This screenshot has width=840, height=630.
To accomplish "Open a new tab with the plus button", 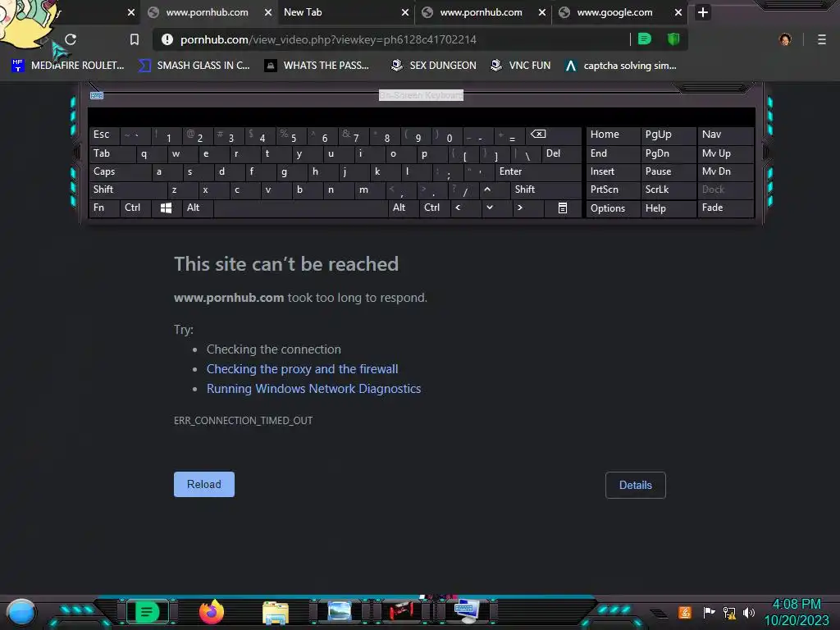I will coord(703,12).
